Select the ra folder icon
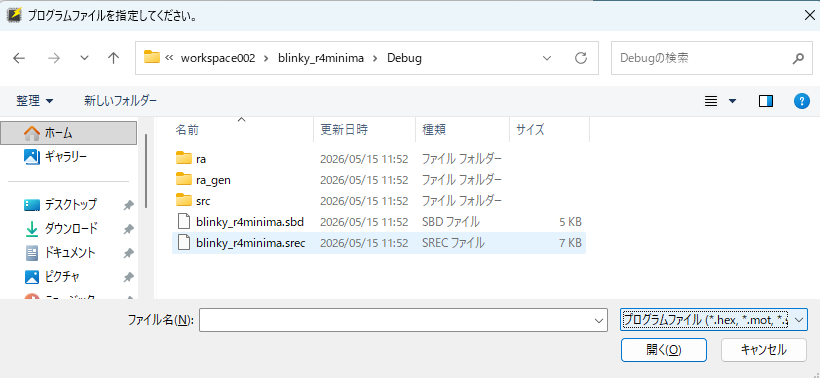The width and height of the screenshot is (820, 378). [184, 158]
